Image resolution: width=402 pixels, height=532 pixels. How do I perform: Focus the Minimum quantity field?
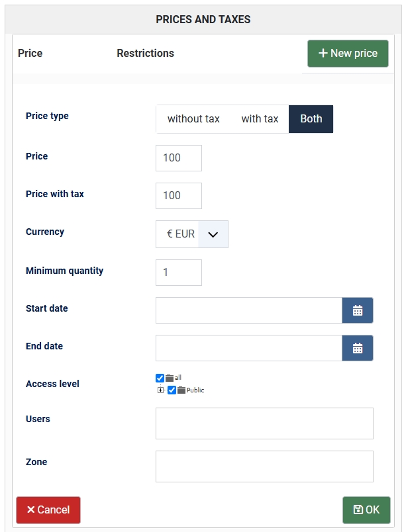[179, 273]
